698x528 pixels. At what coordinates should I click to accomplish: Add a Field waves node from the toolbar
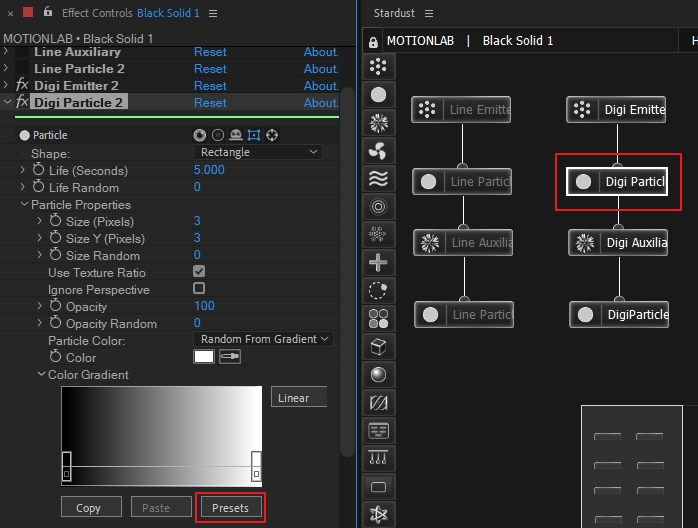(x=378, y=179)
